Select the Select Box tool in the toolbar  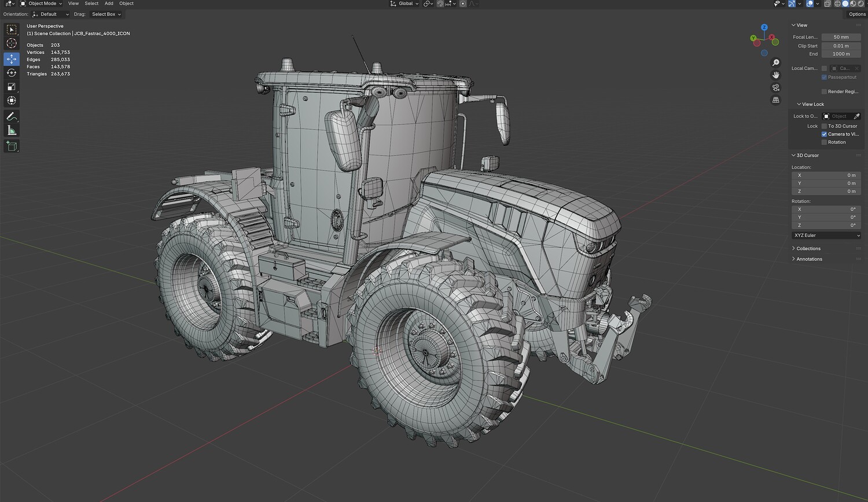tap(12, 30)
